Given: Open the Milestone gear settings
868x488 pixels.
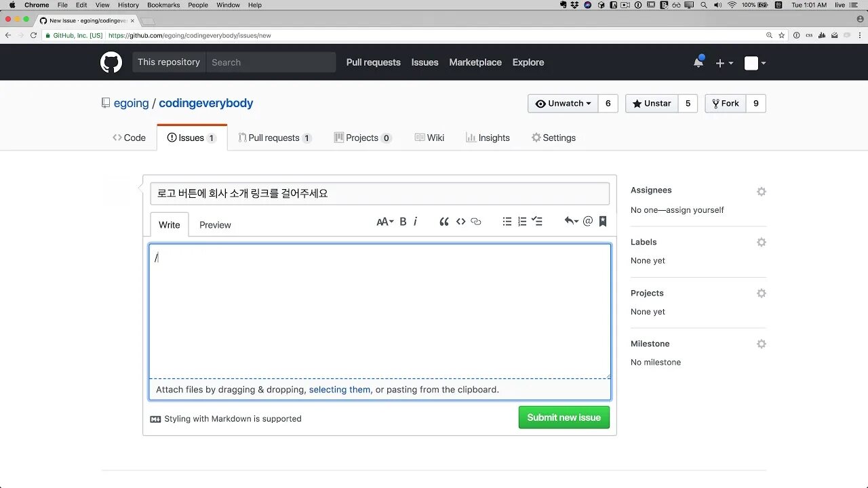Looking at the screenshot, I should [762, 344].
